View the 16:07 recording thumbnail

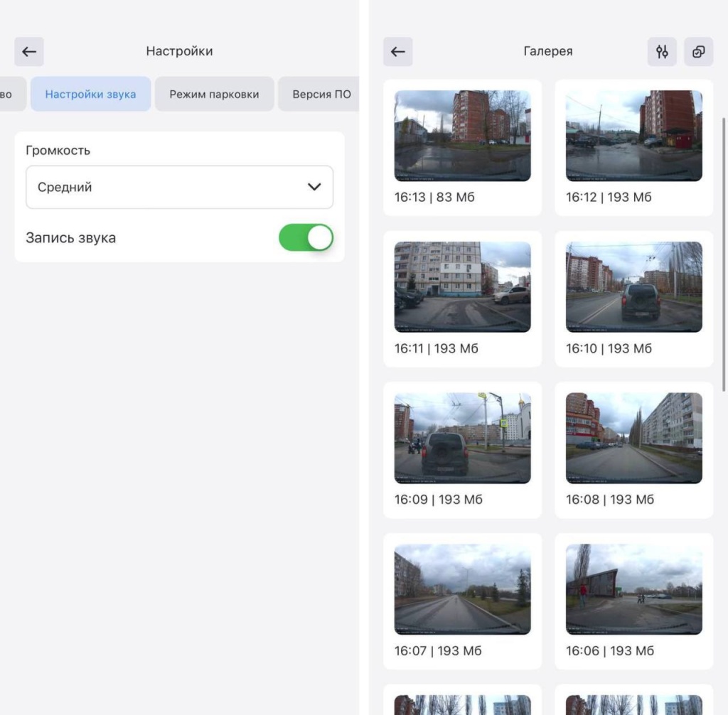462,589
